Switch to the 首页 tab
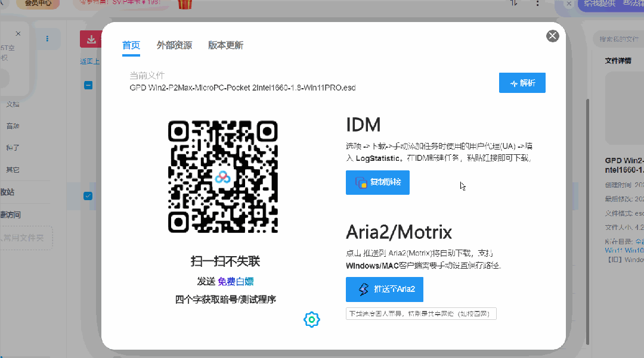644x358 pixels. coord(131,45)
